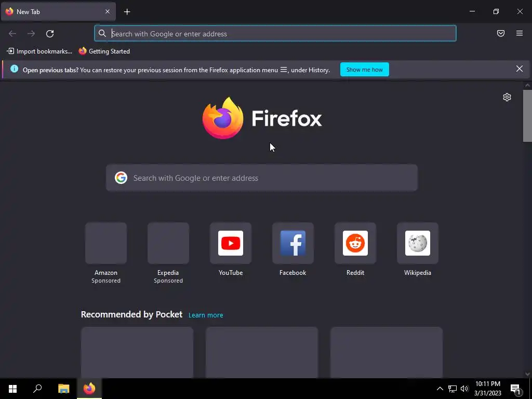Open the notification center icon
The width and height of the screenshot is (532, 399).
tap(516, 389)
